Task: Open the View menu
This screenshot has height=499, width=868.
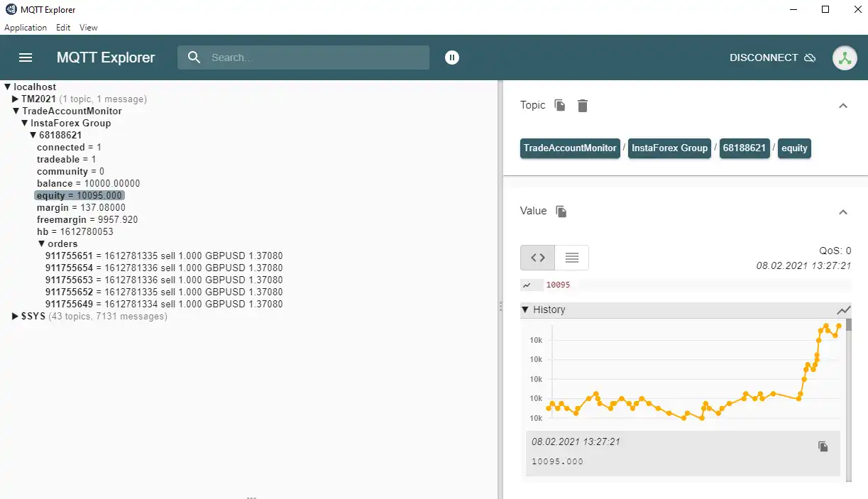Action: coord(89,28)
